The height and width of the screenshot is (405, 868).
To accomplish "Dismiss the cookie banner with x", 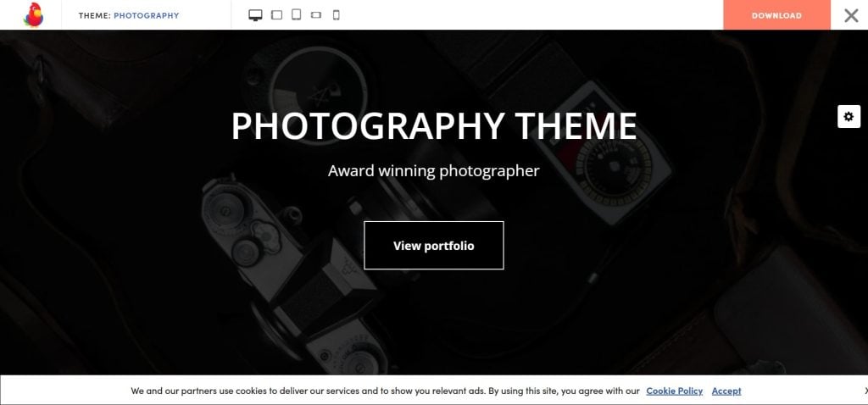I will pos(865,391).
